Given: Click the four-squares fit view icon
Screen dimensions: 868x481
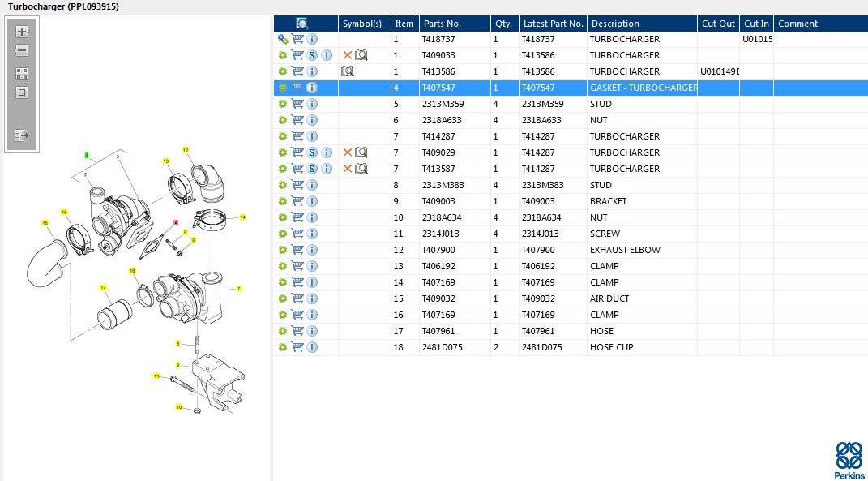Looking at the screenshot, I should pyautogui.click(x=22, y=73).
